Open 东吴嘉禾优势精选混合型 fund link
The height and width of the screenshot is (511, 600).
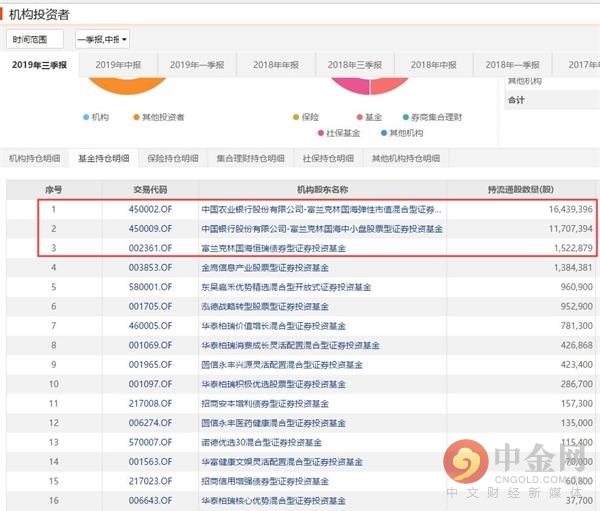click(x=286, y=287)
